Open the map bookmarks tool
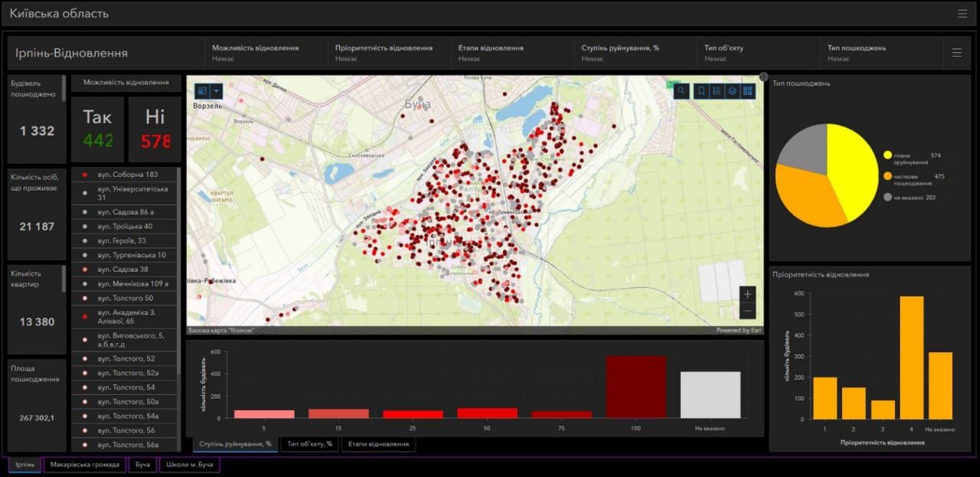 (701, 91)
